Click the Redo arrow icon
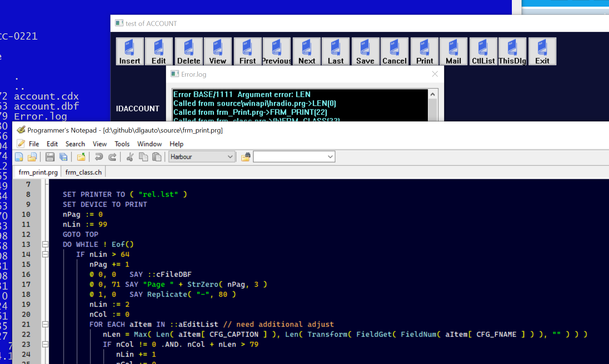The image size is (609, 364). [112, 157]
